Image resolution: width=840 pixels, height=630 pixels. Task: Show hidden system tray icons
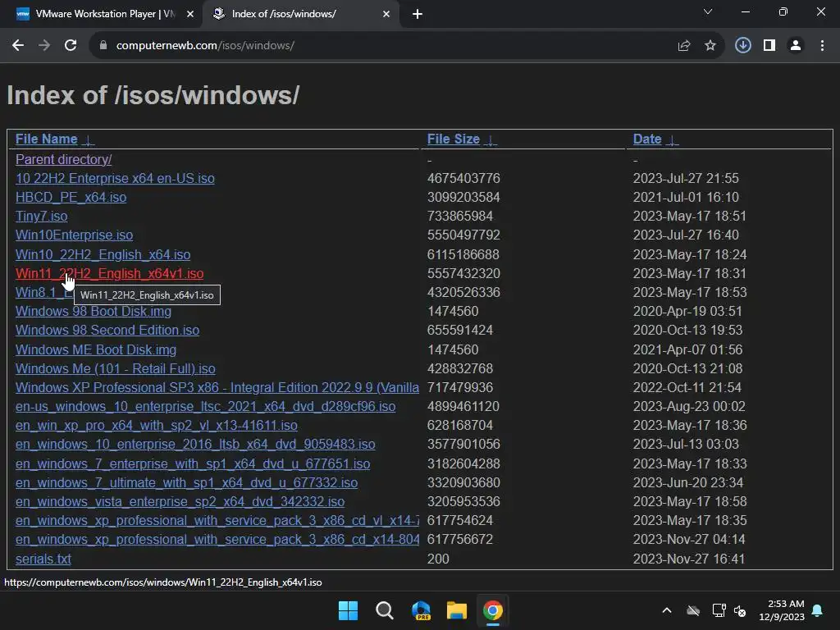[667, 610]
